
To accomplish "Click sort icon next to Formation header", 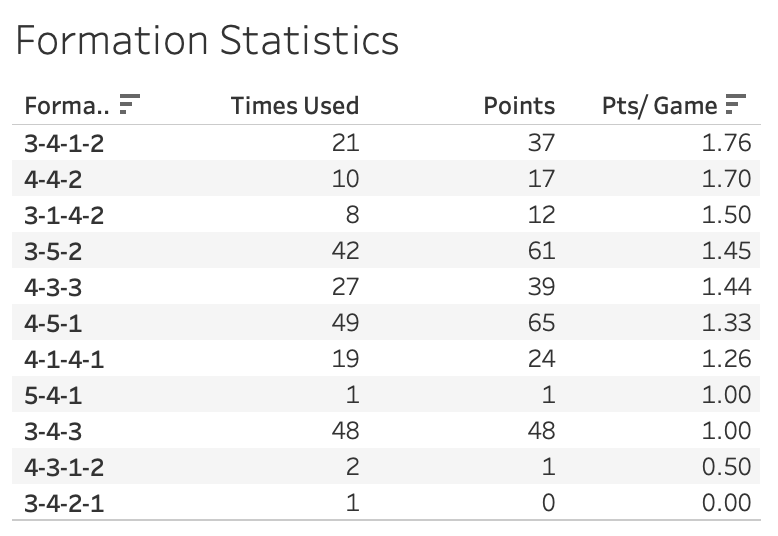I will [129, 103].
